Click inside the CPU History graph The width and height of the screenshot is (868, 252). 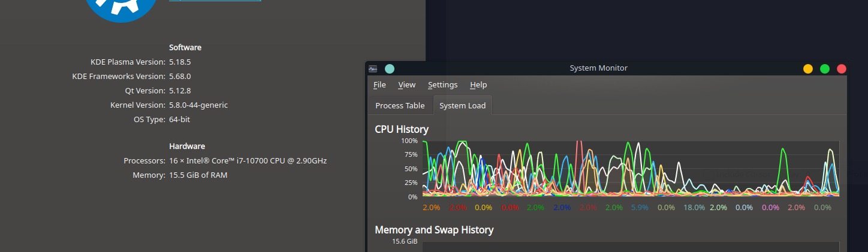pos(631,169)
